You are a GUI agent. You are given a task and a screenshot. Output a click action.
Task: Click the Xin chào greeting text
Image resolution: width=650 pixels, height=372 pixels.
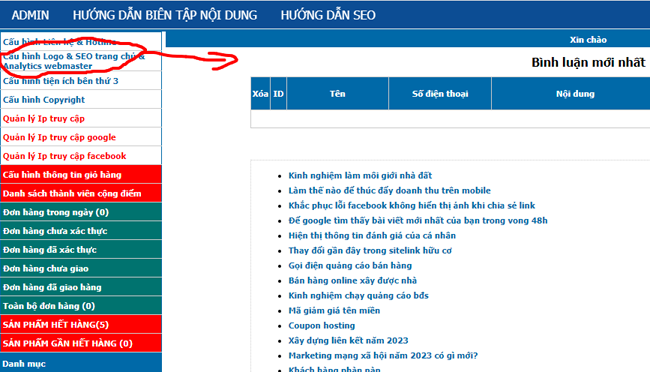[588, 40]
